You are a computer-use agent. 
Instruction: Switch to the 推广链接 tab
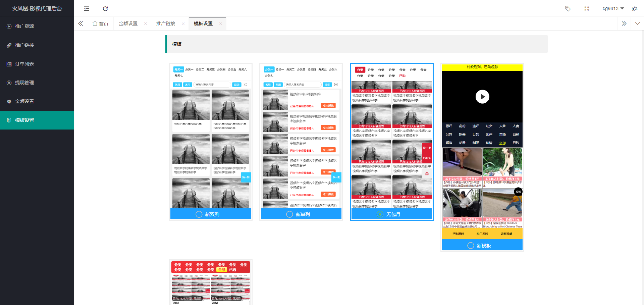point(166,23)
